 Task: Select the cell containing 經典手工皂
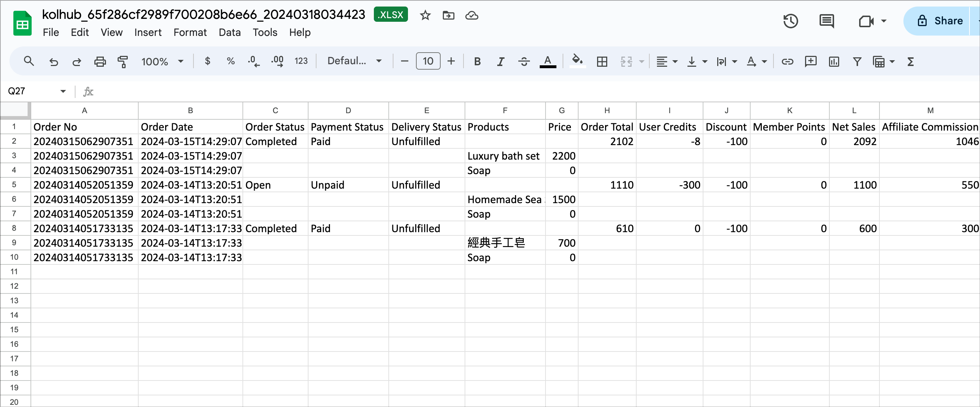tap(505, 243)
